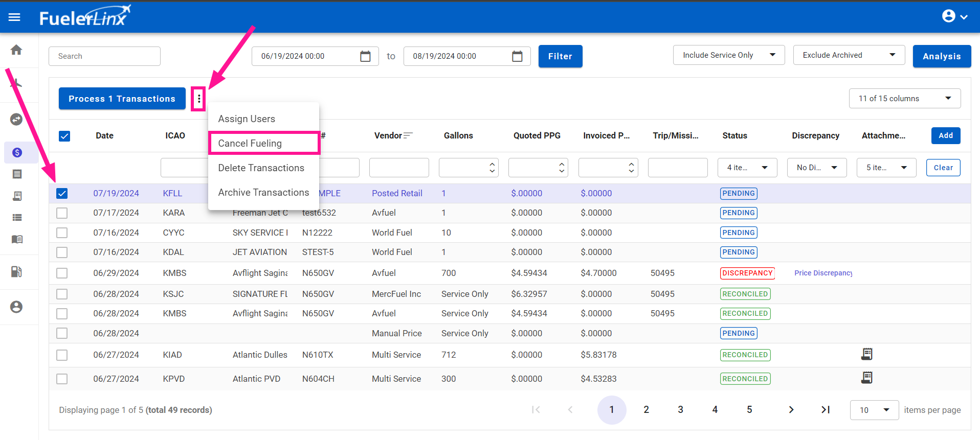Click the Home icon in sidebar
The height and width of the screenshot is (440, 980).
pos(16,50)
